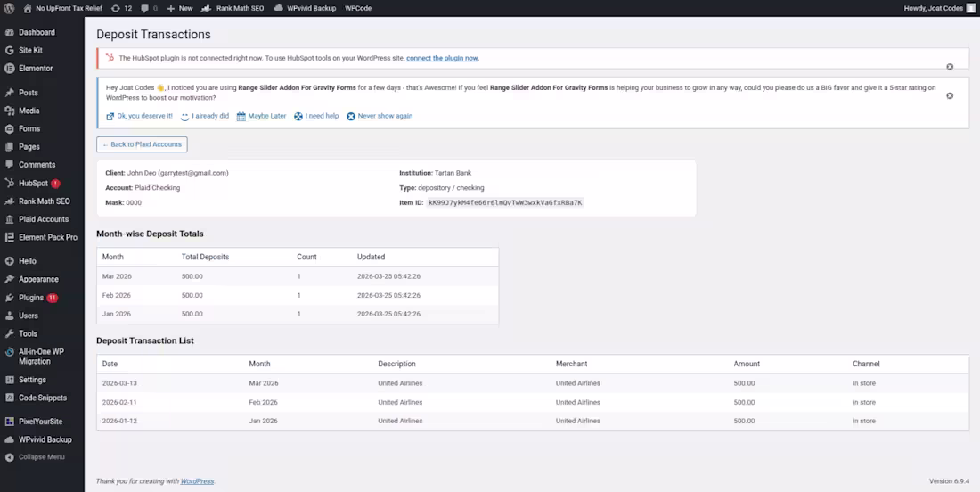This screenshot has height=492, width=980.
Task: Click the Jan 2026 row in Month-wise totals
Action: pyautogui.click(x=298, y=314)
